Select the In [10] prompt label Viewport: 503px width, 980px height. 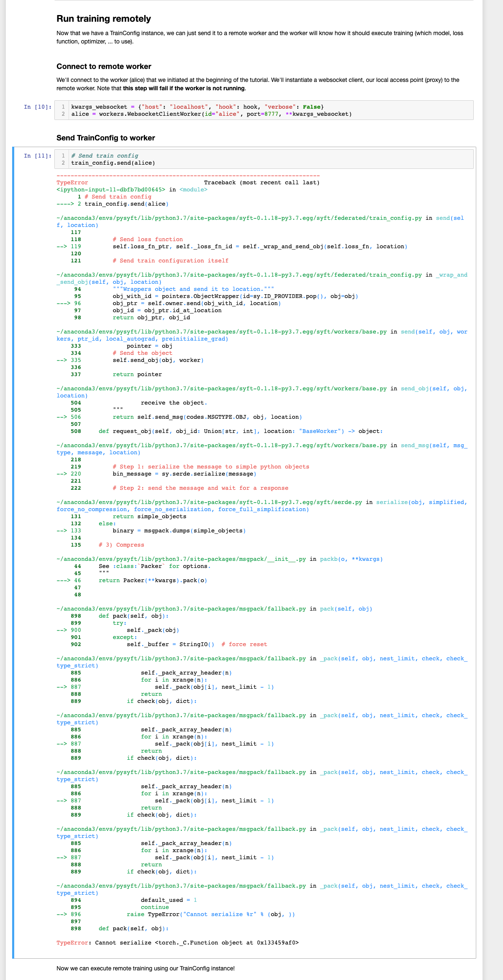click(38, 107)
